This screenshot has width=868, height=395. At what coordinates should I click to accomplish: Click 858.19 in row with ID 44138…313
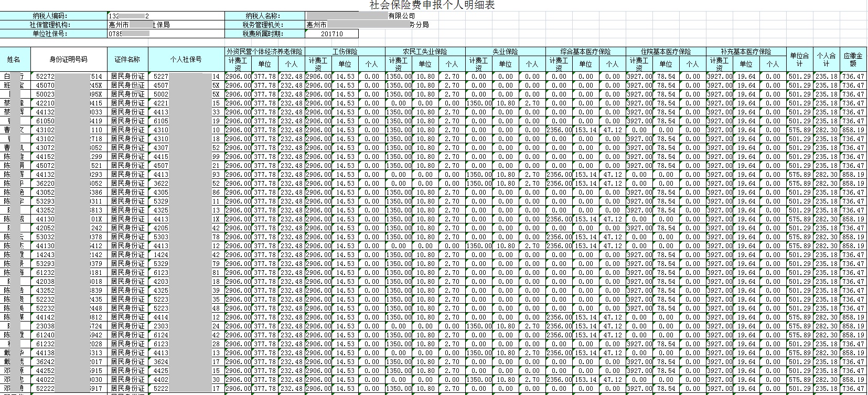pyautogui.click(x=853, y=353)
